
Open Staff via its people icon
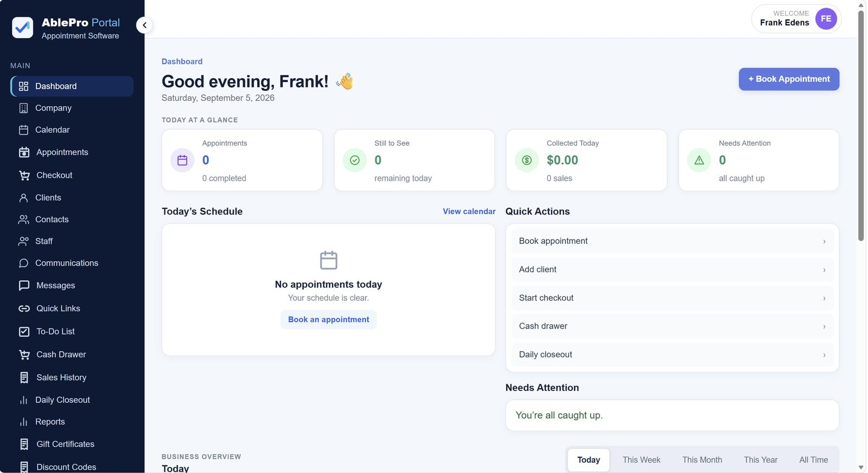(x=23, y=241)
